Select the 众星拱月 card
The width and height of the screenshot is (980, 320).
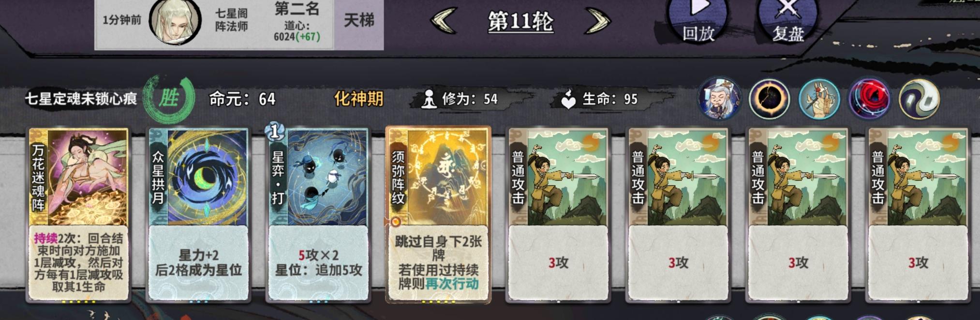coord(198,214)
